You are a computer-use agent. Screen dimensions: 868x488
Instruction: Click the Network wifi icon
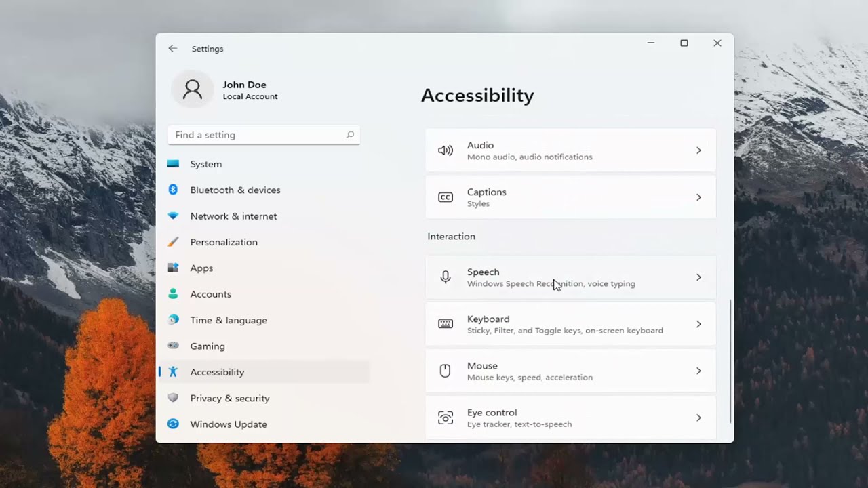point(173,216)
